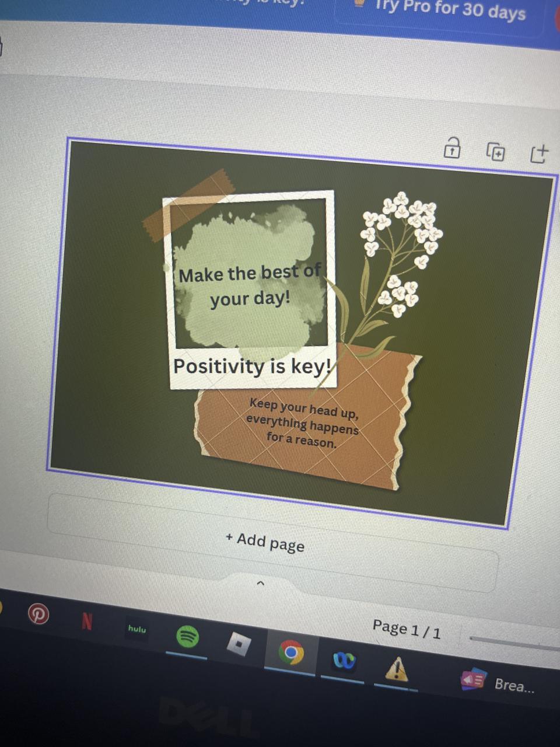Image resolution: width=560 pixels, height=747 pixels.
Task: Open Netflix from the taskbar
Action: click(87, 622)
